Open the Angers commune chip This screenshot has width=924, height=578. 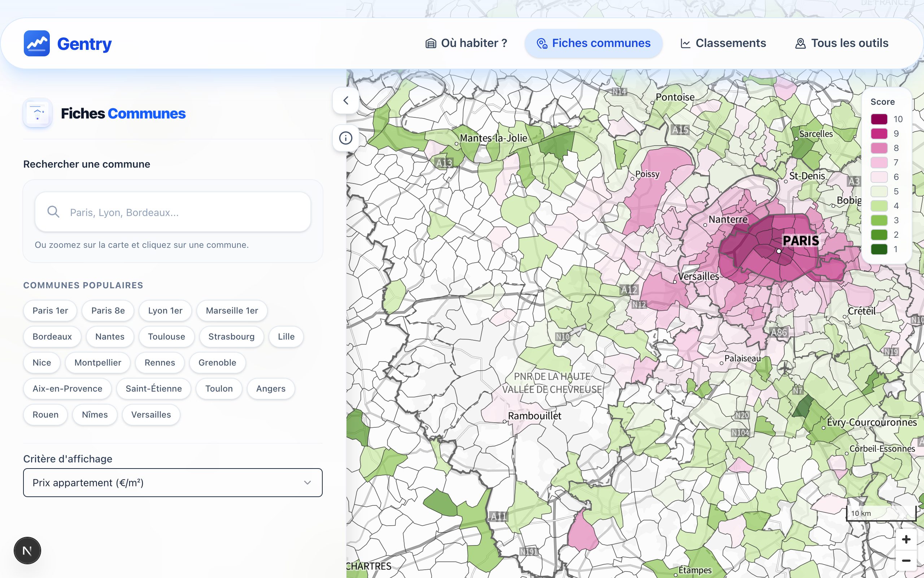tap(271, 388)
